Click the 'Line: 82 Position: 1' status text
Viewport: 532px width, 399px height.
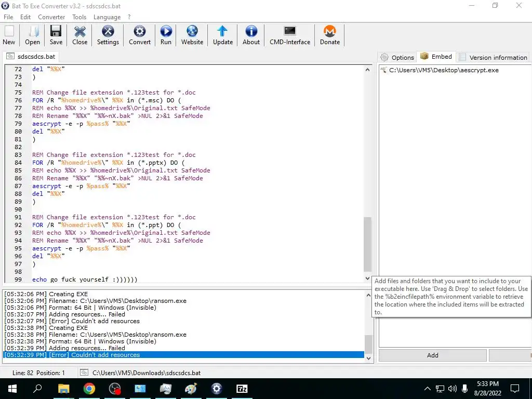click(38, 373)
